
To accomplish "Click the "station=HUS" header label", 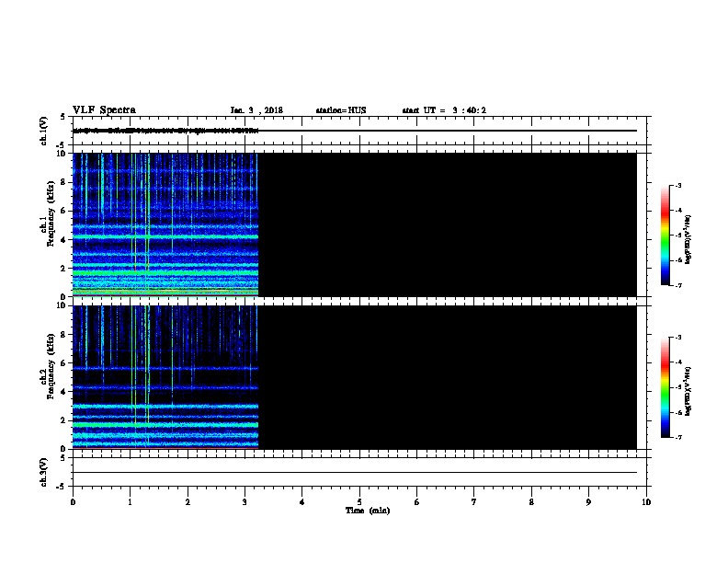I will point(341,110).
